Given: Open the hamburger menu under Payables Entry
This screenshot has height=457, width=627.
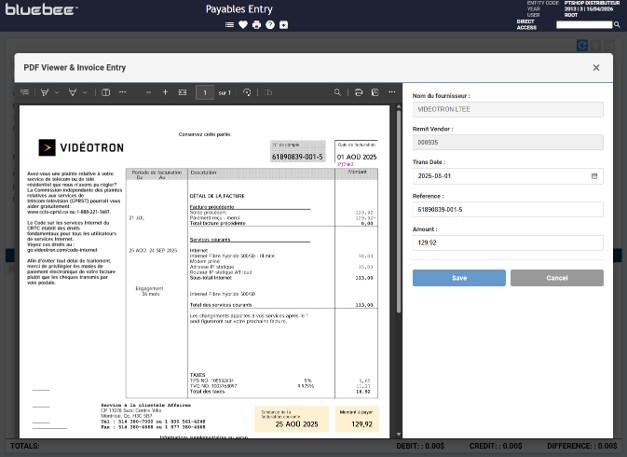Looking at the screenshot, I should coord(230,25).
